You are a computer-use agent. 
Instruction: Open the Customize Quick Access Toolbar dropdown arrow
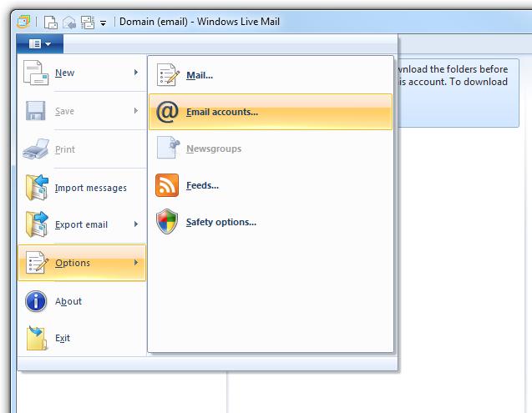click(x=103, y=23)
